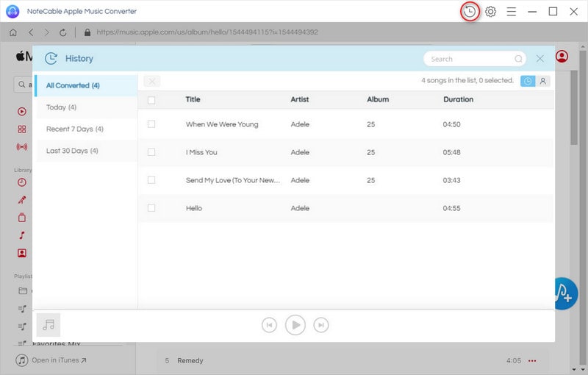Skip to previous track
The image size is (588, 375).
(x=269, y=325)
